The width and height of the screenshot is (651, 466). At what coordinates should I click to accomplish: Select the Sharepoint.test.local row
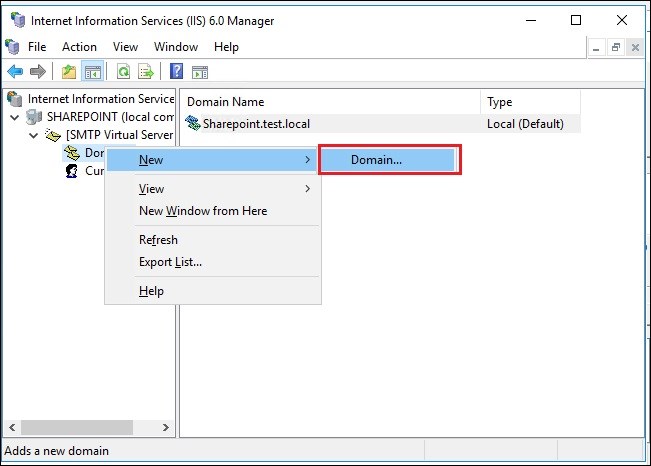tap(382, 124)
